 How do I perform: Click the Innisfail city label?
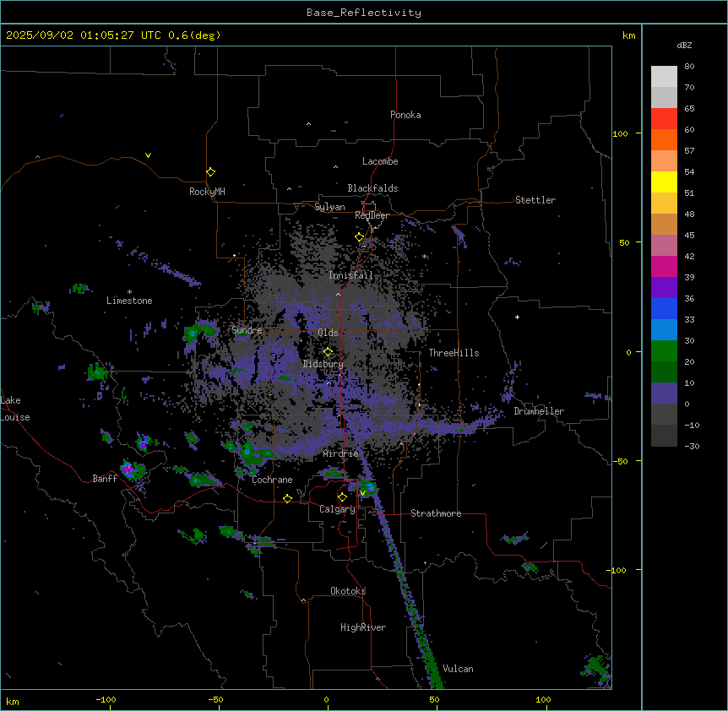pyautogui.click(x=350, y=275)
